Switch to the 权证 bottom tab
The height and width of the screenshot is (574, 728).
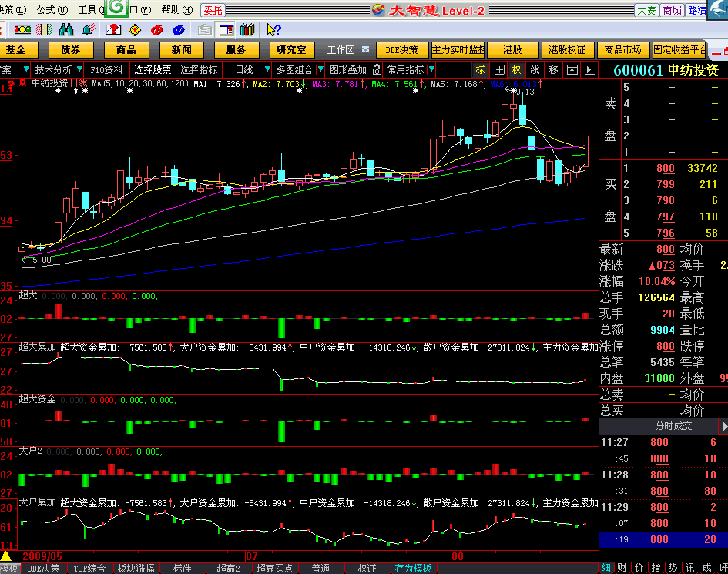point(367,569)
